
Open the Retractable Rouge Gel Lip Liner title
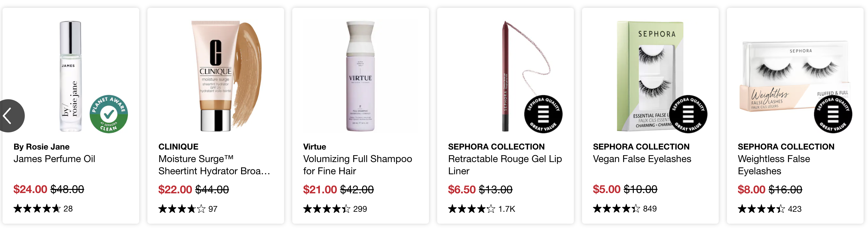[x=505, y=165]
